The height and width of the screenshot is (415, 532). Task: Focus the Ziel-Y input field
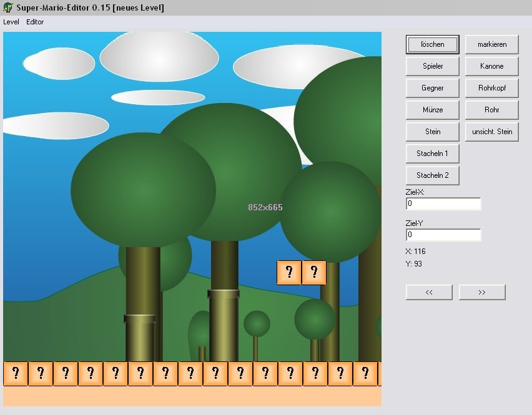443,235
